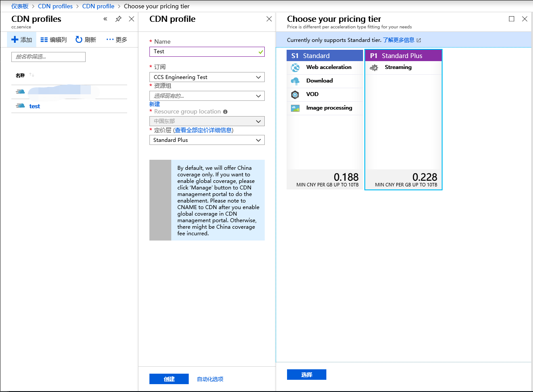
Task: Click the Streaming gear icon
Action: pyautogui.click(x=374, y=68)
